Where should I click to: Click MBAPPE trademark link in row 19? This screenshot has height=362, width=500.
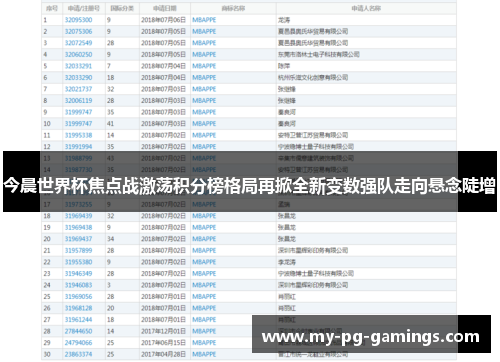pos(204,228)
